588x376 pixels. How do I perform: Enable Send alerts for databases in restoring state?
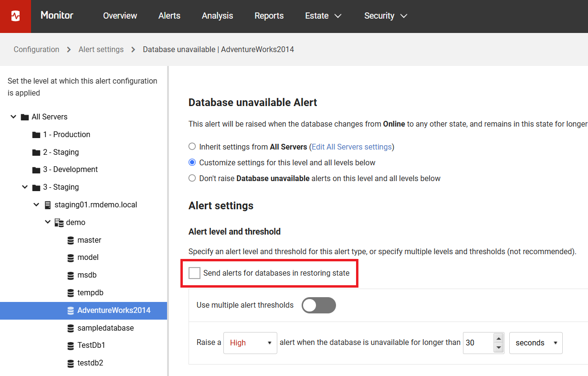194,273
